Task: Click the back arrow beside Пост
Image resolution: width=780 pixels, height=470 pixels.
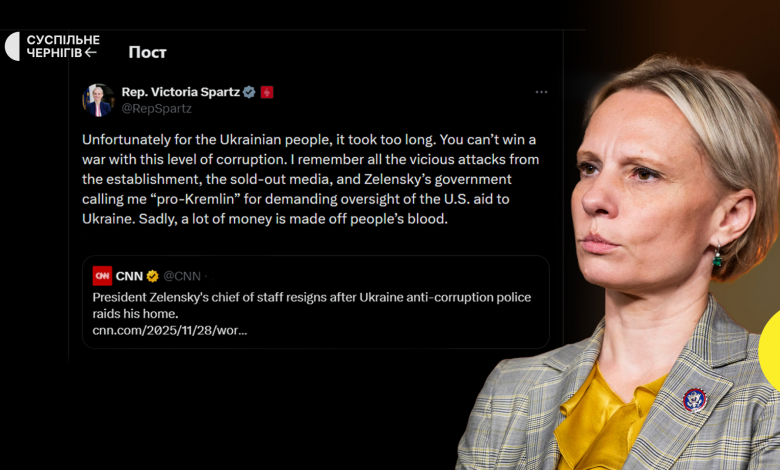Action: [91, 52]
